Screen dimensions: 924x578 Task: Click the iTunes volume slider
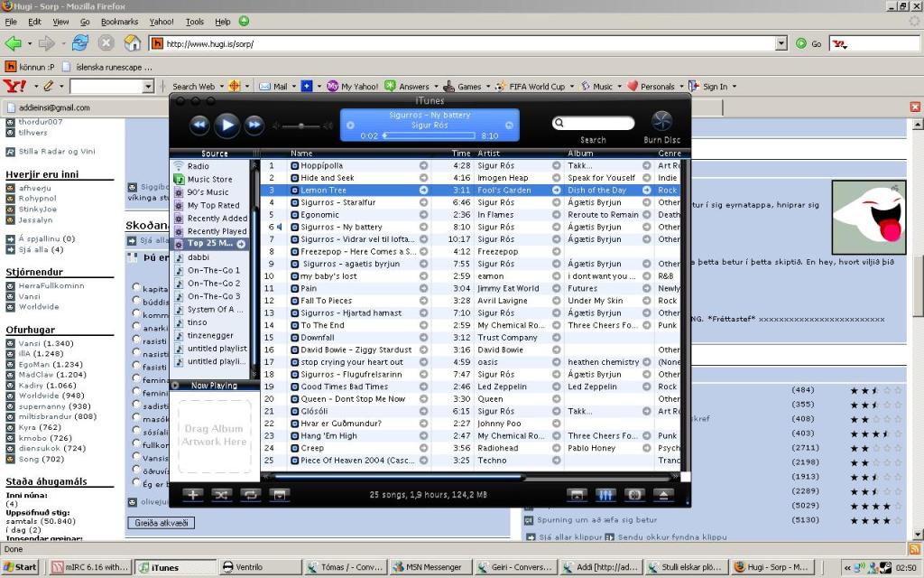(300, 126)
